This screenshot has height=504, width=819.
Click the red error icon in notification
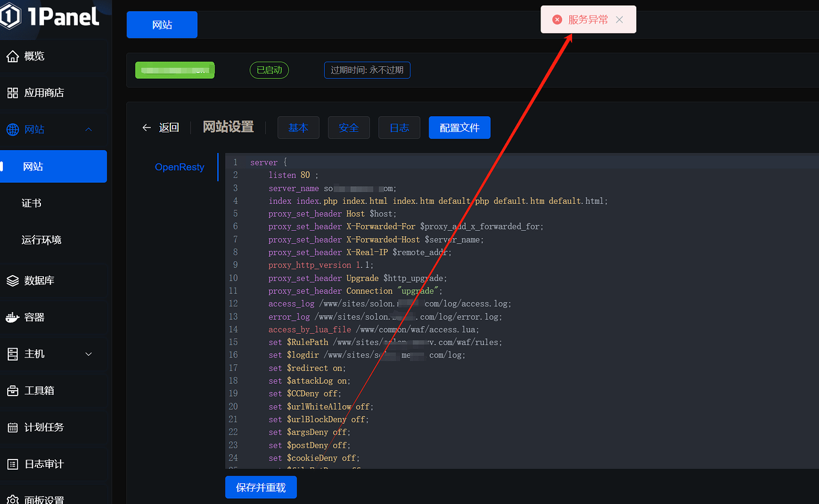[x=557, y=20]
